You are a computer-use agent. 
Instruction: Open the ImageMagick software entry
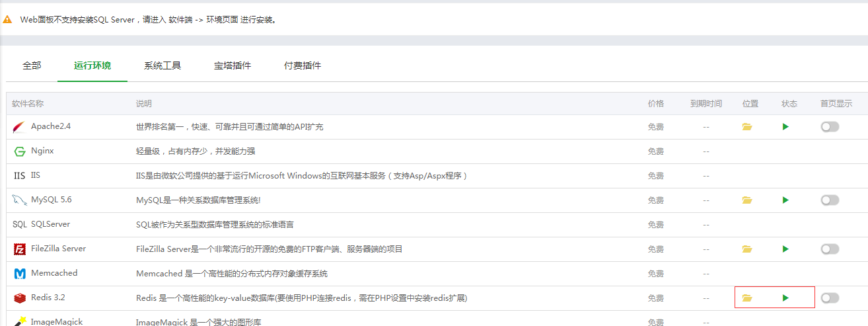coord(56,321)
